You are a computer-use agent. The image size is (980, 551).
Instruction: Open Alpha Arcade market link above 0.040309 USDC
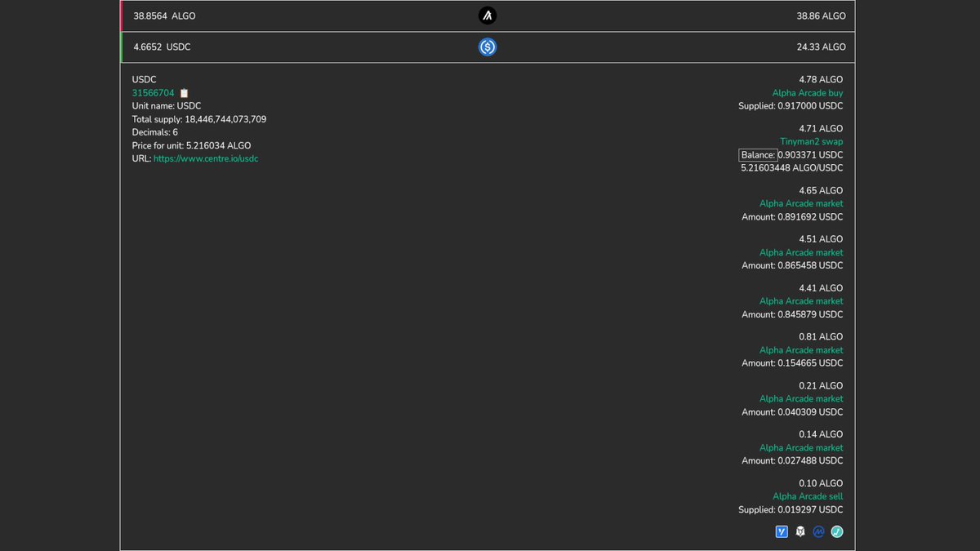pos(801,399)
